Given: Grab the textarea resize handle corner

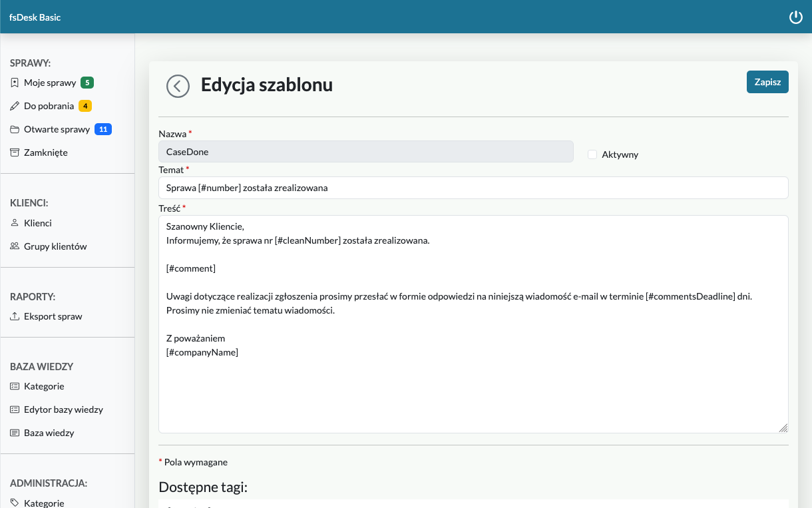Looking at the screenshot, I should 783,428.
